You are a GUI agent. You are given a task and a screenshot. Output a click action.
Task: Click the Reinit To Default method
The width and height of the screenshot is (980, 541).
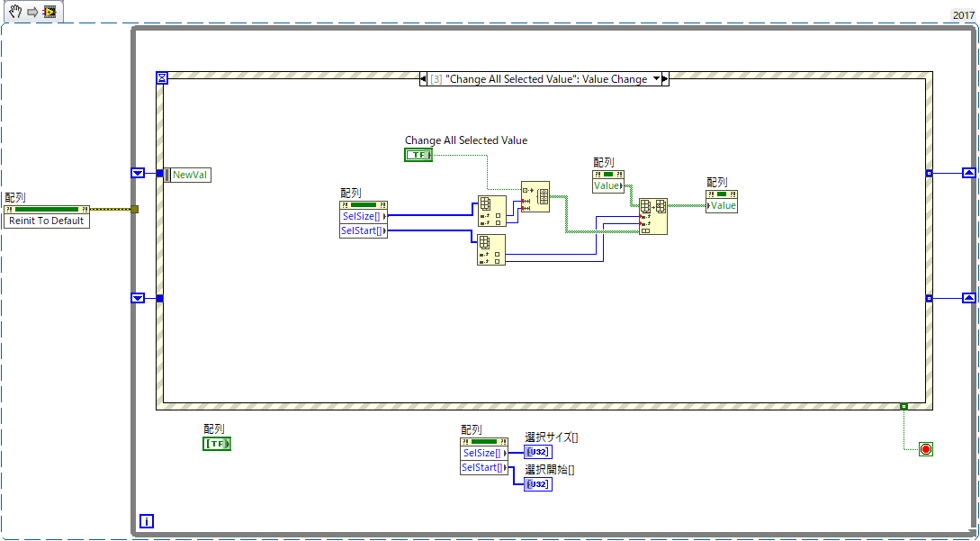coord(47,221)
